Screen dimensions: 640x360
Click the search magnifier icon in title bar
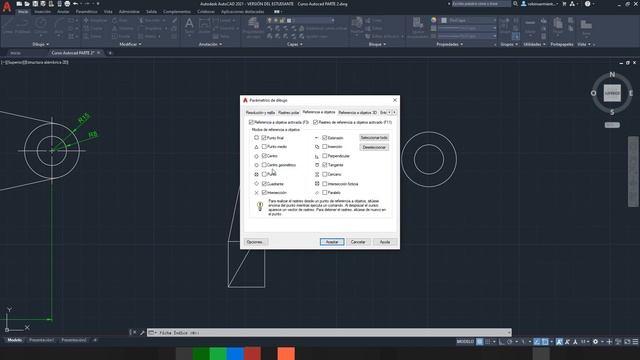click(x=515, y=4)
